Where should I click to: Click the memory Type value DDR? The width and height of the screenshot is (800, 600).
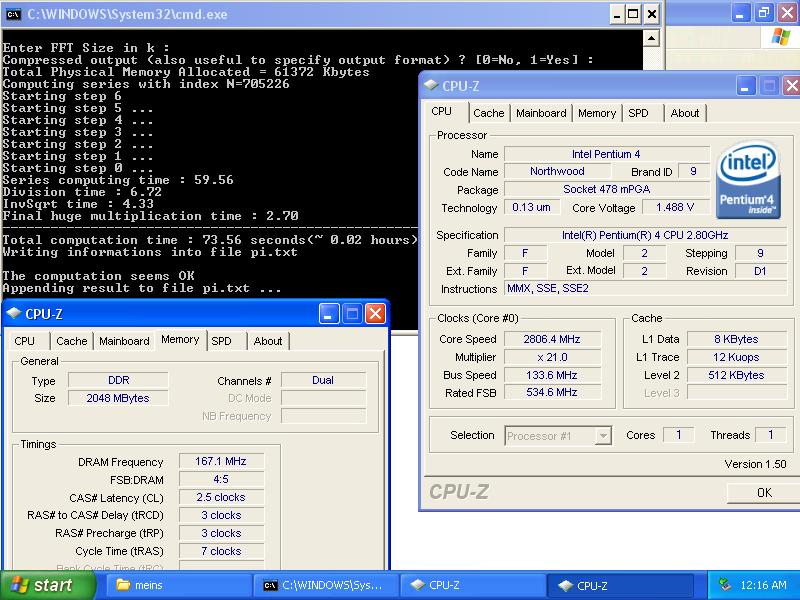(118, 380)
